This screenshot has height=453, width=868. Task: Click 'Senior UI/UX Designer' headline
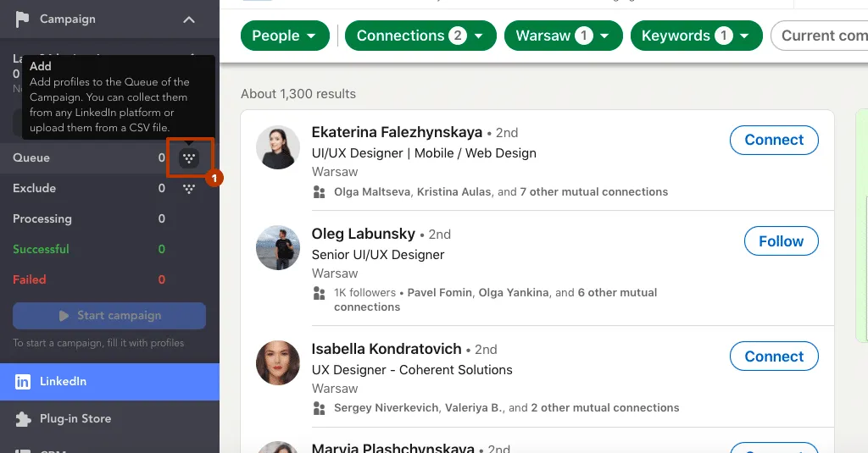(378, 255)
